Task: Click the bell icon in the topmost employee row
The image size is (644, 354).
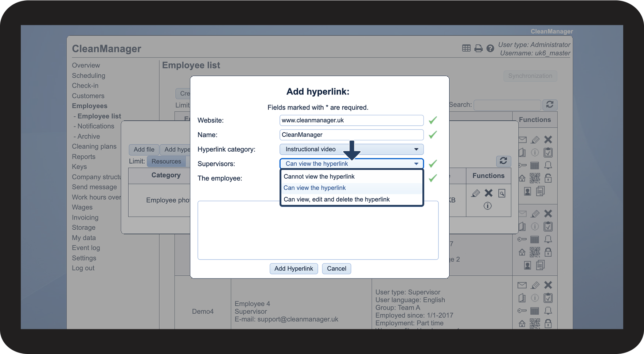Action: tap(548, 166)
